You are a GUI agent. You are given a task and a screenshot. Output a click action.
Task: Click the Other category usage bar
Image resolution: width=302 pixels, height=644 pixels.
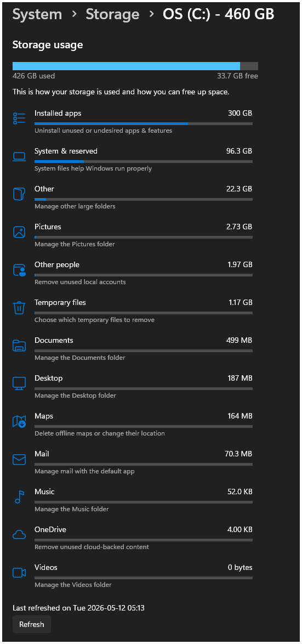tap(143, 199)
